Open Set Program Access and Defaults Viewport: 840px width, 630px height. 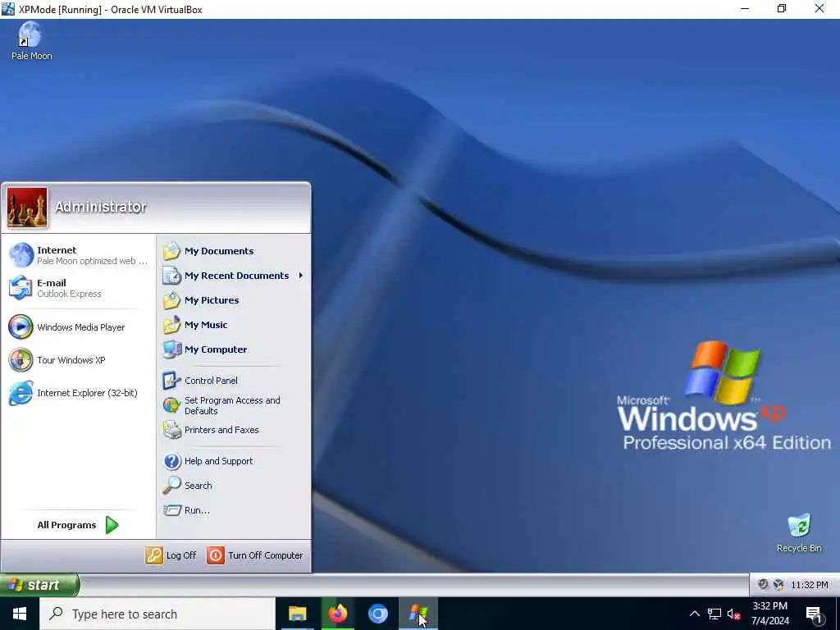tap(234, 405)
